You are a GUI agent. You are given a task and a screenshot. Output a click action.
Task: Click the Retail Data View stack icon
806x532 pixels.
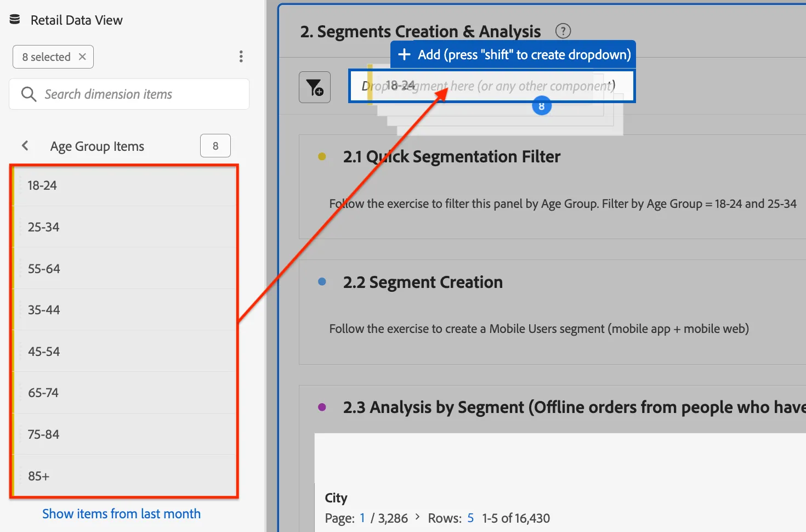pyautogui.click(x=15, y=20)
